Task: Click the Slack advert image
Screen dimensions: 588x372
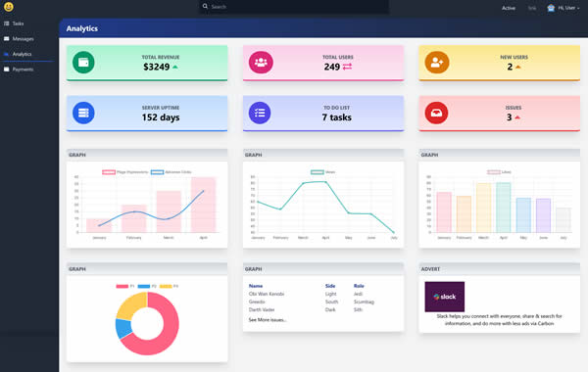Action: coord(444,297)
